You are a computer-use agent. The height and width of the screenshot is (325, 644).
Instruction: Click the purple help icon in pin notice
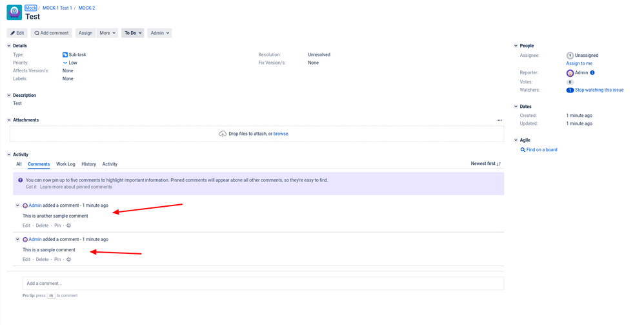click(x=21, y=180)
